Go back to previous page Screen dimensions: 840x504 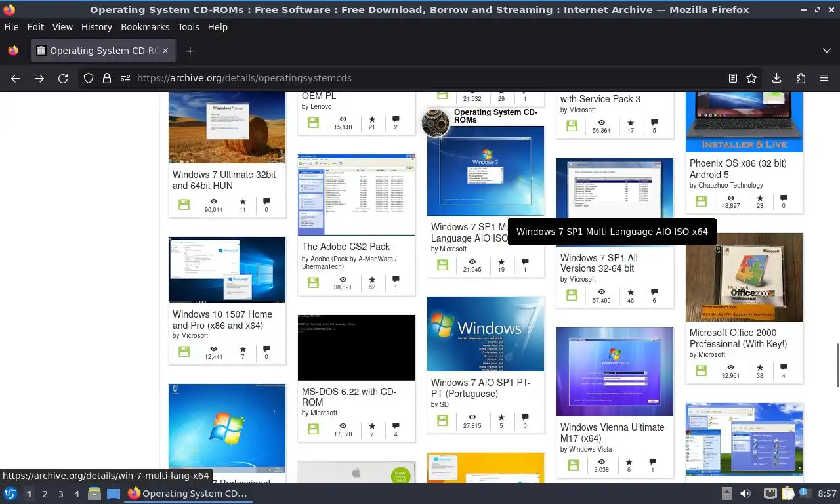click(16, 78)
